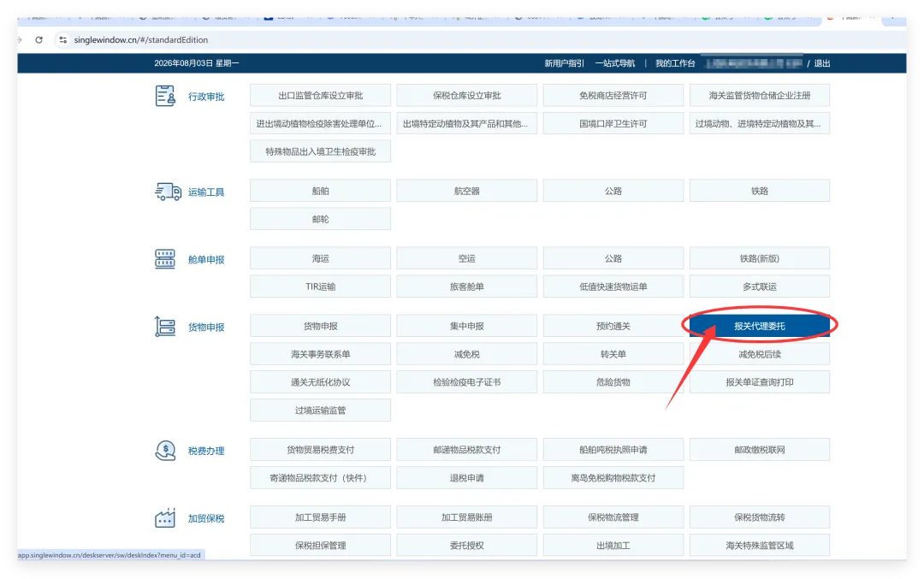Viewport: 924px width, 579px height.
Task: Open 海关监管货物仓储企业注册
Action: pyautogui.click(x=760, y=96)
